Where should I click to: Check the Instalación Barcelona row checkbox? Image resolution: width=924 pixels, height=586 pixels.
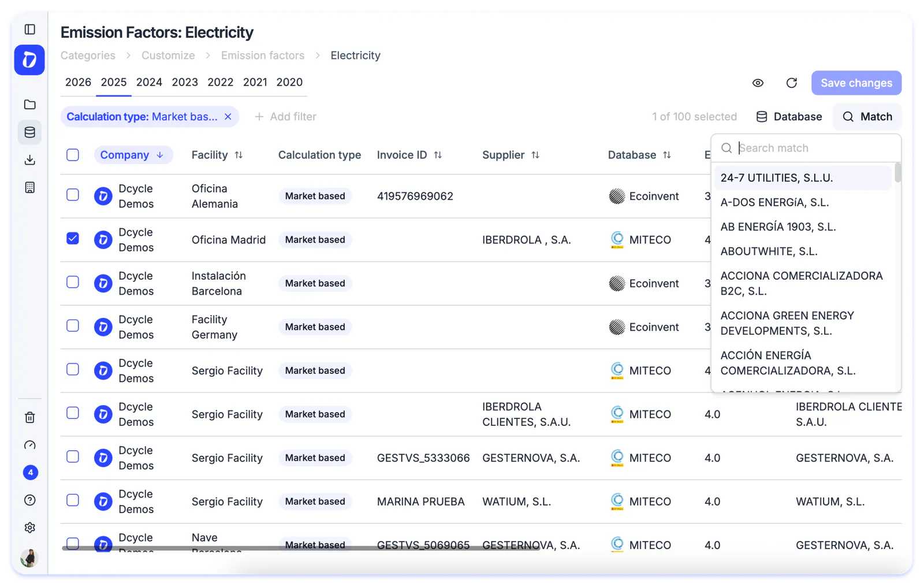coord(73,282)
